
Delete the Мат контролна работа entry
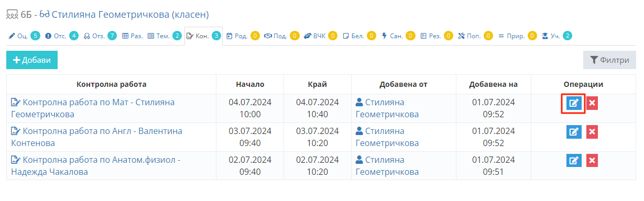pyautogui.click(x=592, y=103)
